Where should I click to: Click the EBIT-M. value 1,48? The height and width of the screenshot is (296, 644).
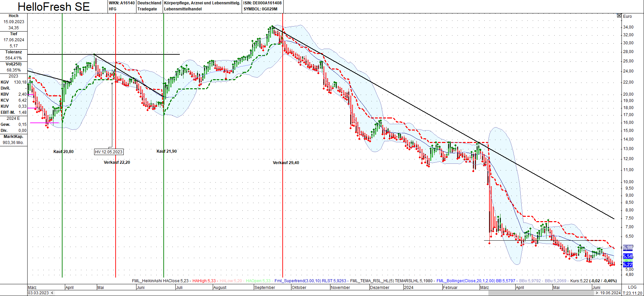pos(23,112)
